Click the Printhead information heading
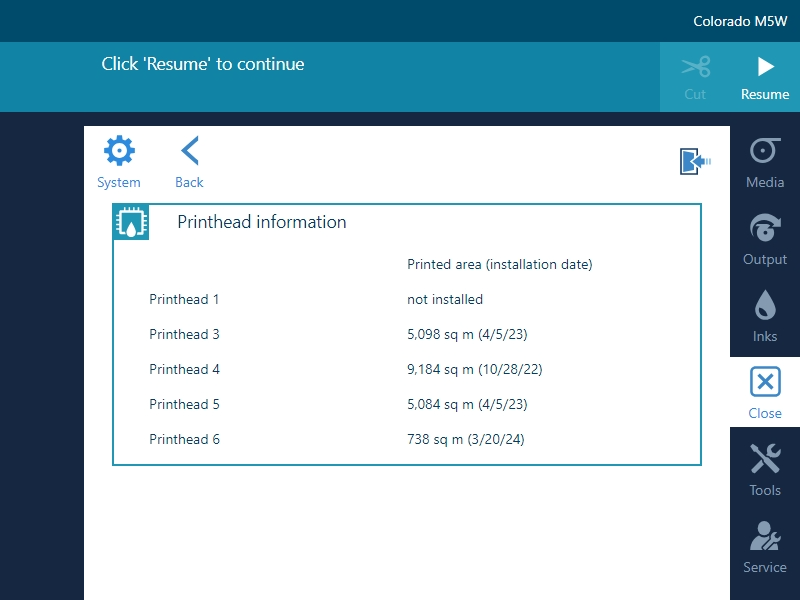This screenshot has width=800, height=600. point(262,222)
